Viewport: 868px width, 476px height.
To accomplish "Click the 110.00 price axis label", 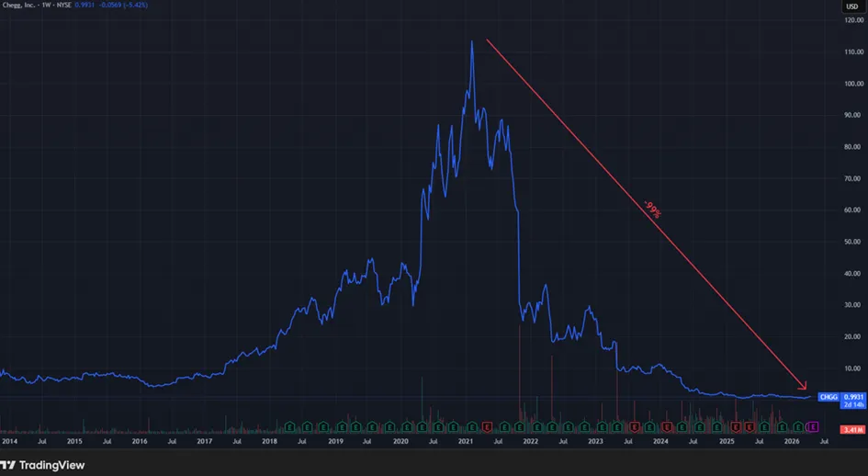I will click(x=854, y=51).
